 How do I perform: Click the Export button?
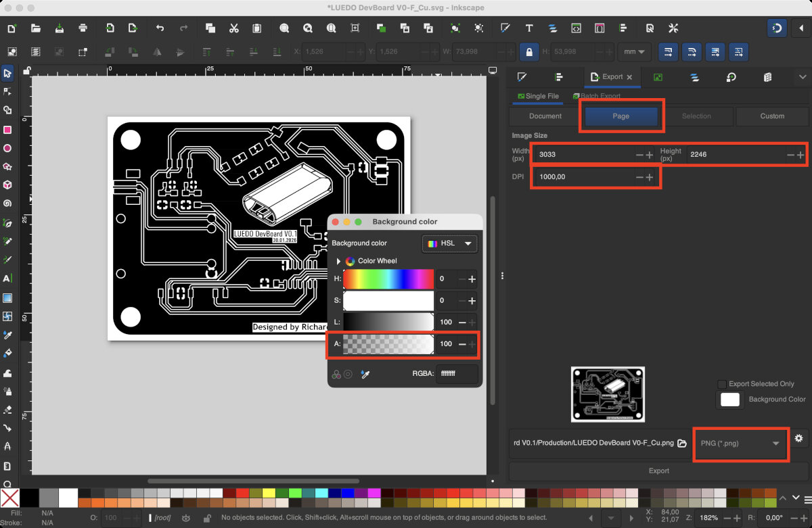tap(659, 471)
